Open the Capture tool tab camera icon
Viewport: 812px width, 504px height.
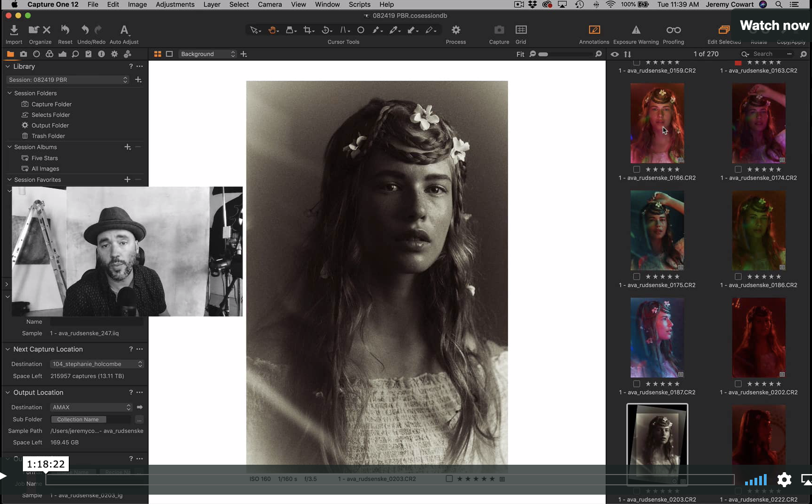23,54
